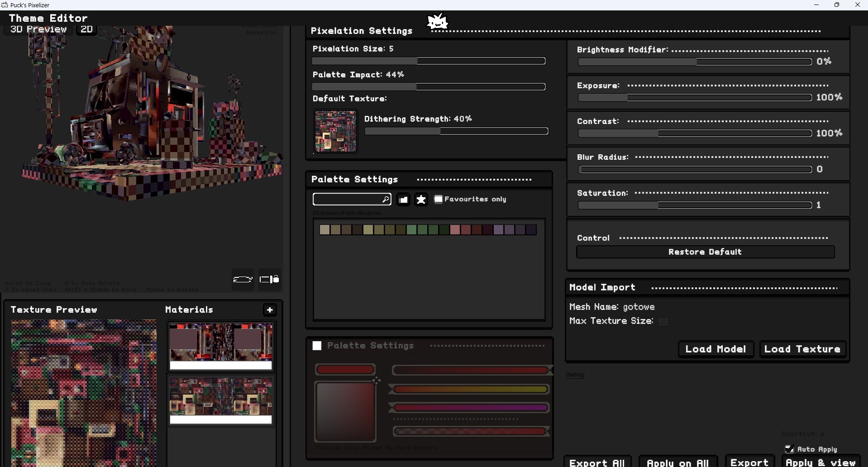Viewport: 868px width, 467px height.
Task: Adjust the checkered alpha slider
Action: click(471, 432)
